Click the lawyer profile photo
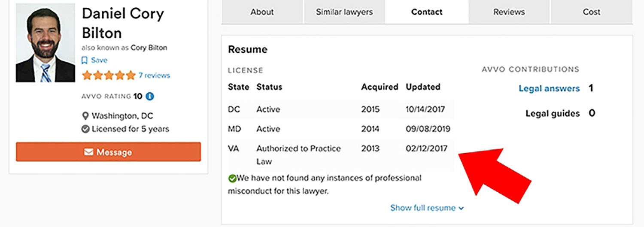Viewport: 644px width, 227px height. point(45,43)
